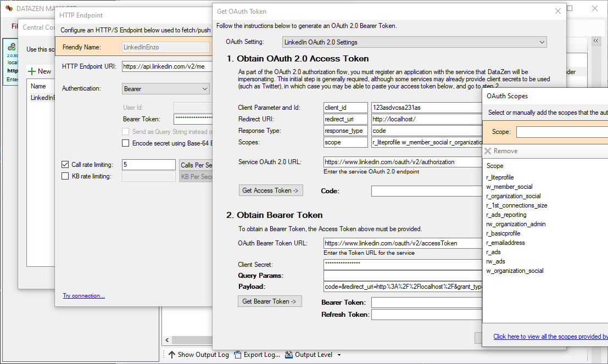Click the green plus New icon

click(x=32, y=71)
